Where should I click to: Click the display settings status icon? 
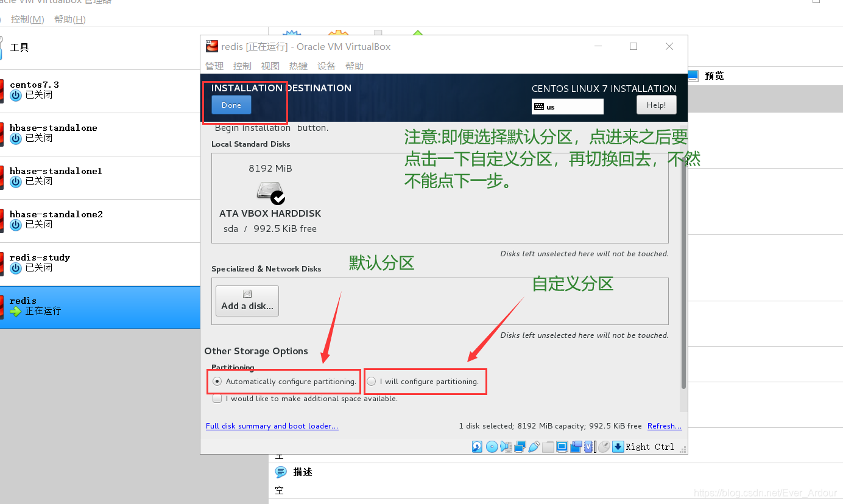[562, 447]
